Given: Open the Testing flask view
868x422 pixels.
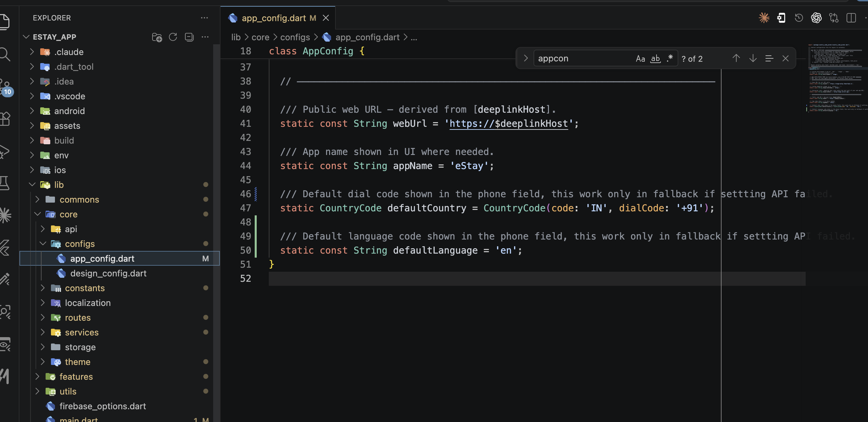Looking at the screenshot, I should 5,183.
